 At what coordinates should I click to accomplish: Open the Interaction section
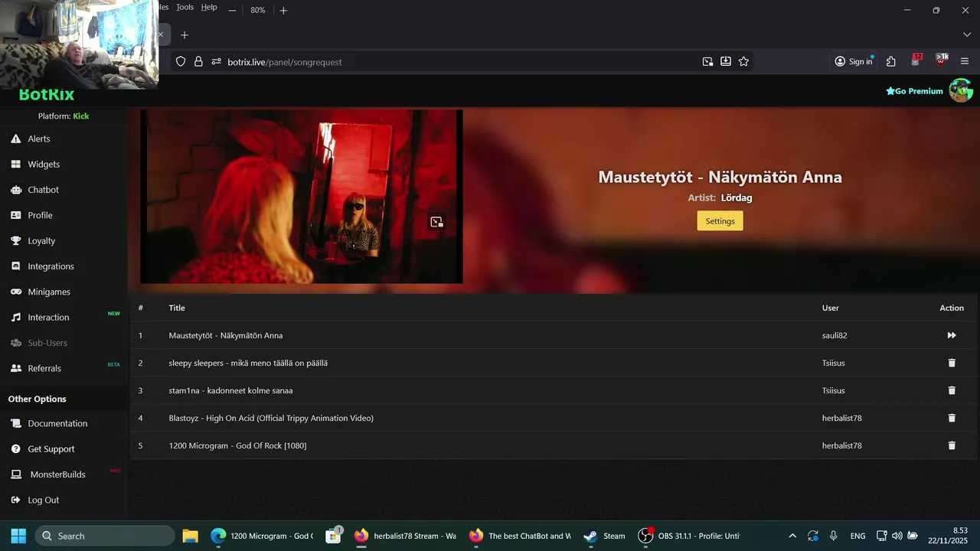(48, 318)
